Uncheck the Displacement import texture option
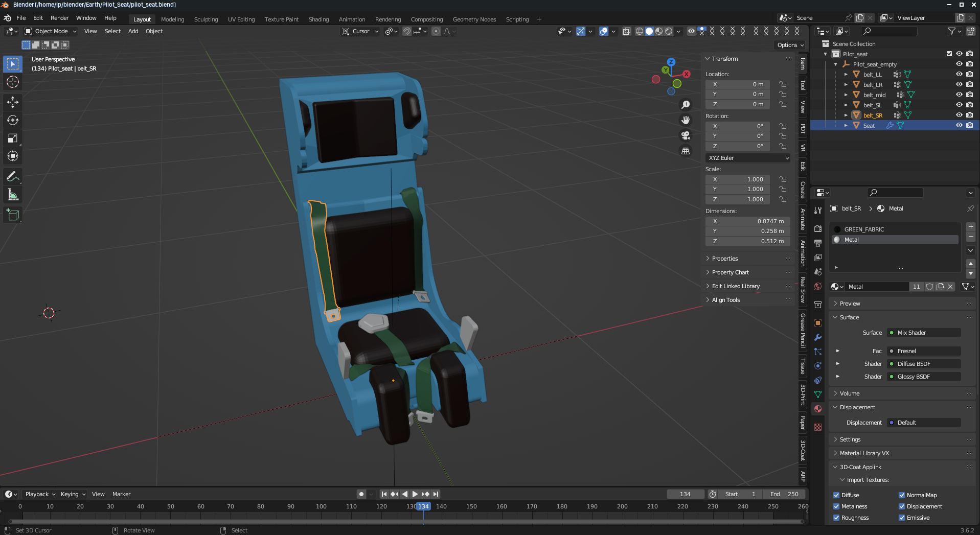Viewport: 980px width, 535px height. pyautogui.click(x=902, y=506)
